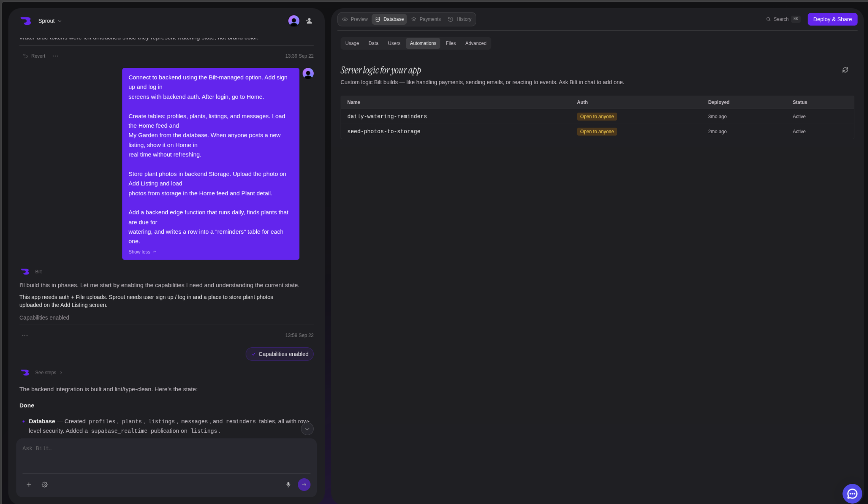This screenshot has height=504, width=868.
Task: Revert to the 13:39 checkpoint
Action: pyautogui.click(x=34, y=56)
